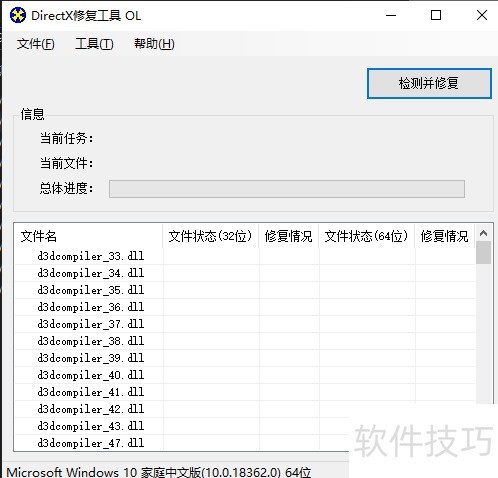Screen dimensions: 498x478
Task: Open the 文件(F) menu
Action: coord(36,44)
